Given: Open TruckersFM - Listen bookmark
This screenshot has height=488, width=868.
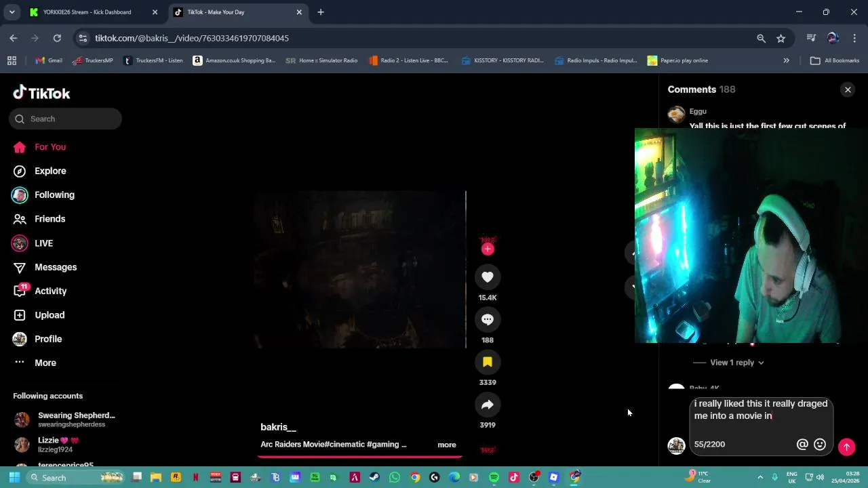Looking at the screenshot, I should pos(153,60).
